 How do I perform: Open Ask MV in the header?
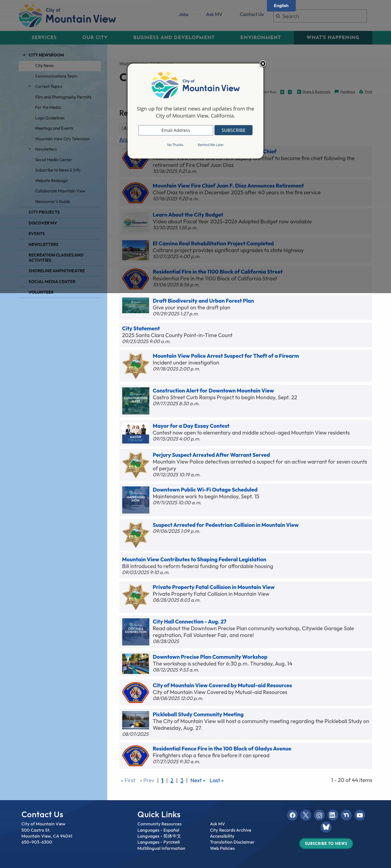click(x=214, y=14)
